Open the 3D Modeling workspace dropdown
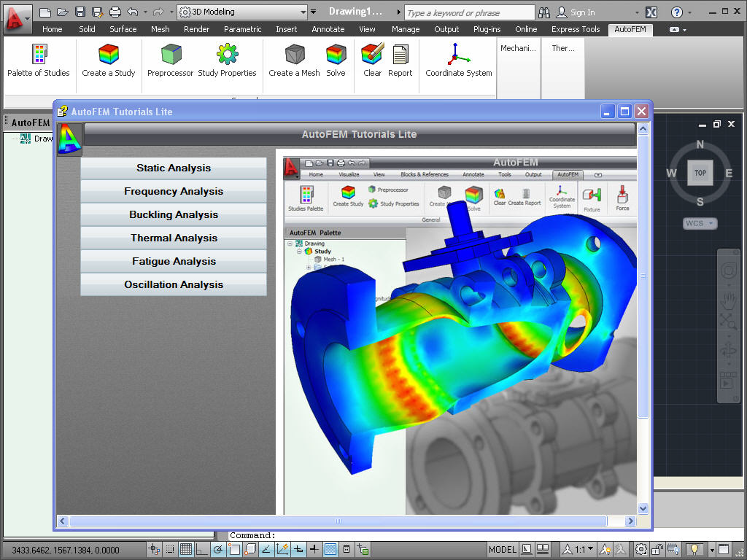This screenshot has height=560, width=747. [x=242, y=12]
